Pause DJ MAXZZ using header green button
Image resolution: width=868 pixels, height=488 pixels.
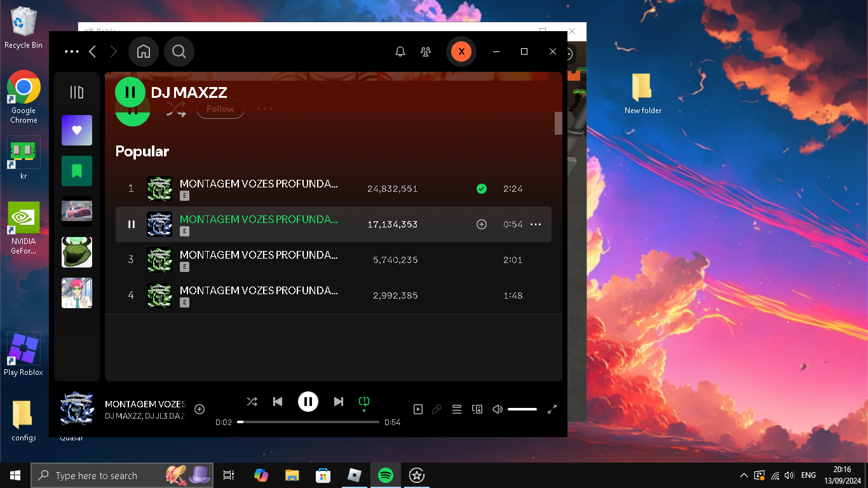130,92
